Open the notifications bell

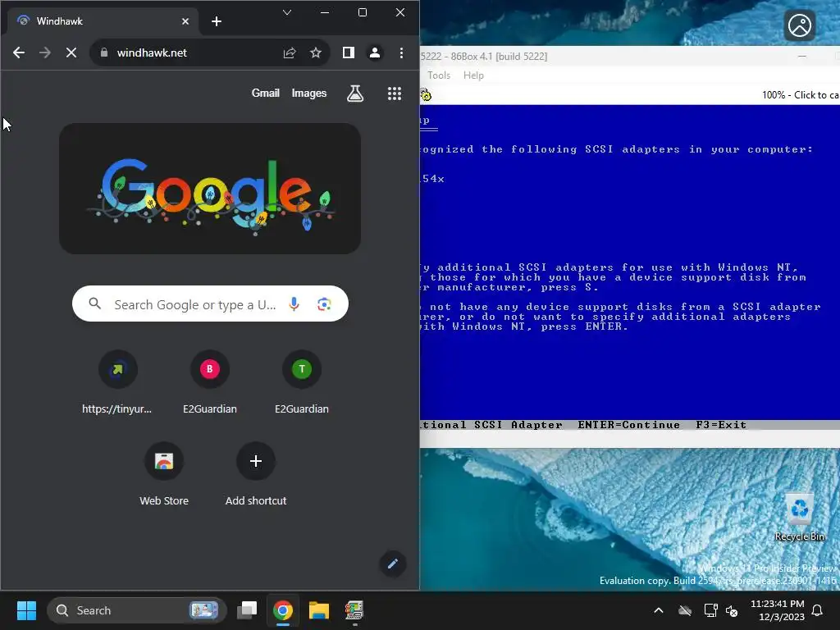pyautogui.click(x=818, y=610)
